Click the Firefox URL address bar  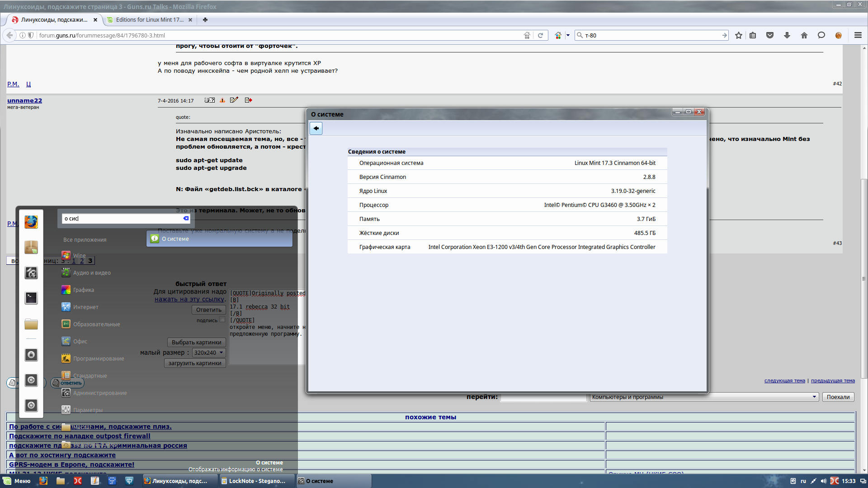(280, 35)
